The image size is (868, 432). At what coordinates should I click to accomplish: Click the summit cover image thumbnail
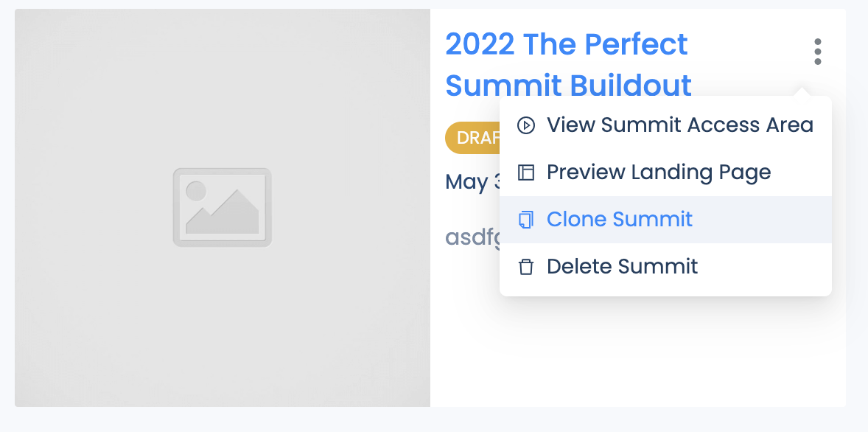[x=223, y=208]
